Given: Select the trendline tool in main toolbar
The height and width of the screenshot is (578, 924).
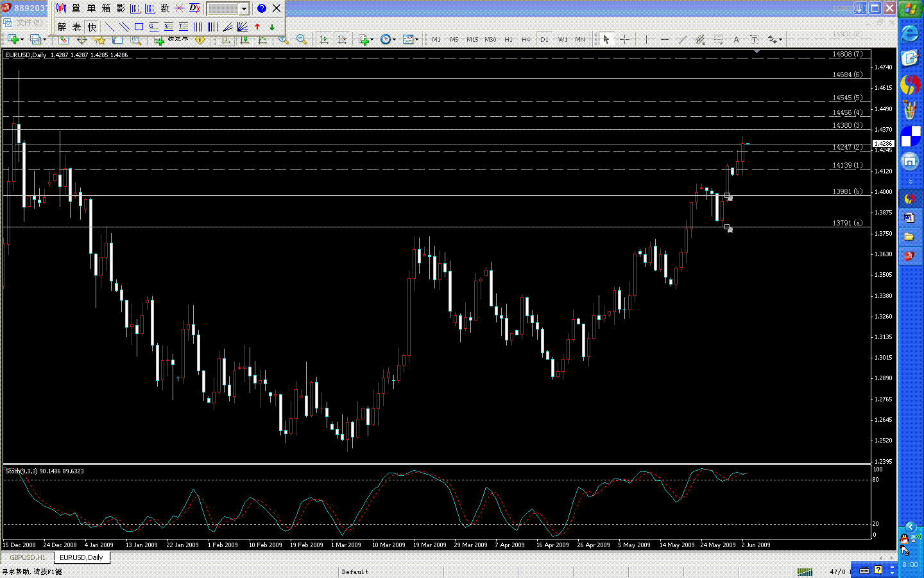Looking at the screenshot, I should point(682,40).
